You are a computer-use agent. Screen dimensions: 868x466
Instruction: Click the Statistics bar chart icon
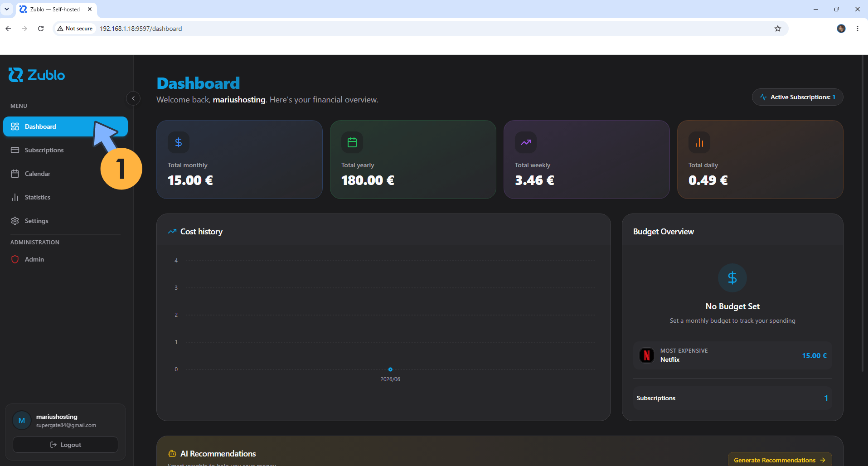pyautogui.click(x=15, y=197)
